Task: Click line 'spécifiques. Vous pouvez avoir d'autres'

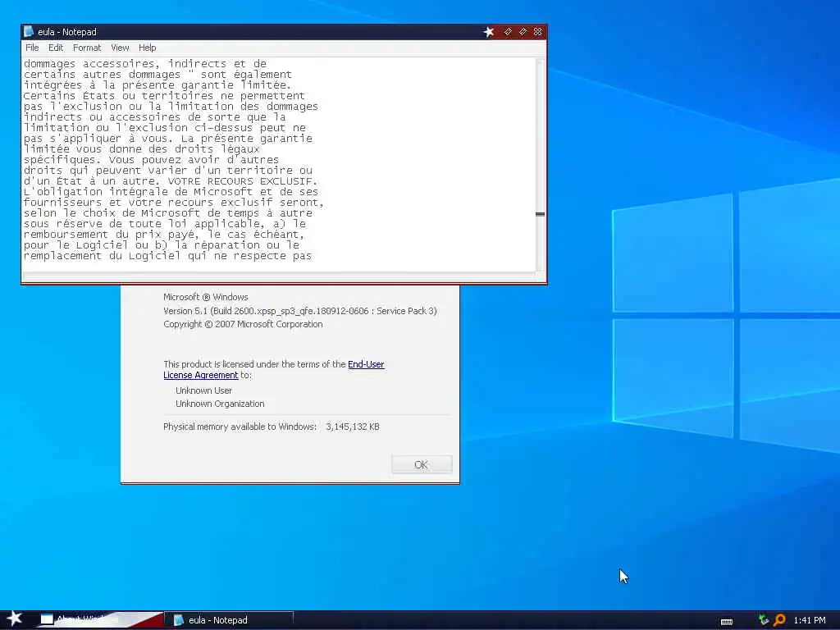Action: pyautogui.click(x=152, y=160)
